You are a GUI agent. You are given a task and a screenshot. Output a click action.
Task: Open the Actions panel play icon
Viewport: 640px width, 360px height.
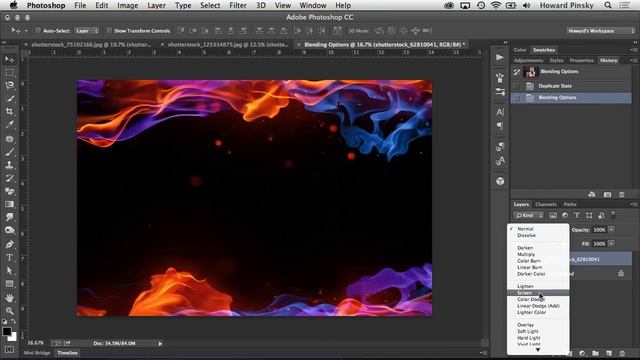pos(500,58)
